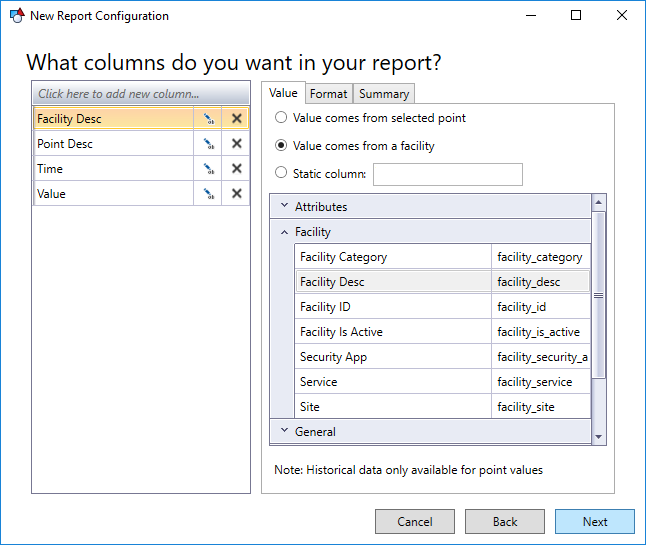Edit the Facility Desc column icon
The height and width of the screenshot is (545, 646).
pos(209,119)
